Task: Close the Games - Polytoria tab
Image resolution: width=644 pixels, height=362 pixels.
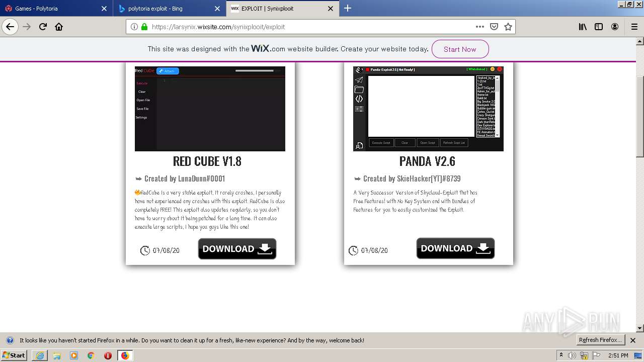Action: [104, 9]
